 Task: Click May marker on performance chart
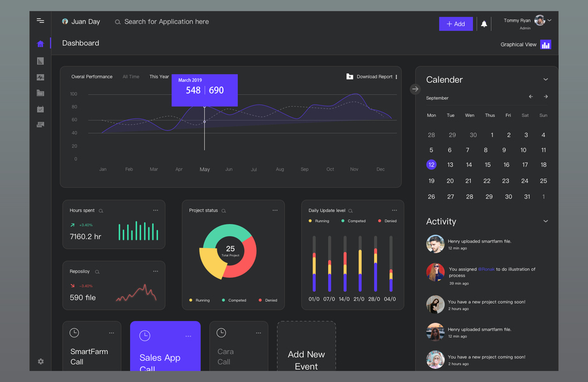[x=204, y=122]
